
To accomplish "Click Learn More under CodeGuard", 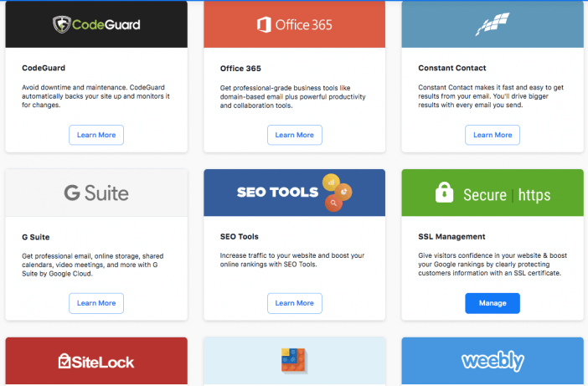I will pos(96,135).
